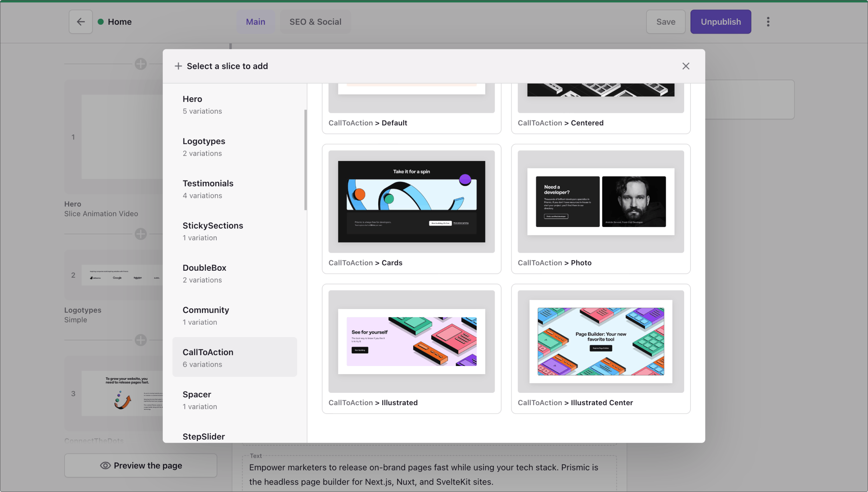Click the back arrow button
This screenshot has width=868, height=492.
click(80, 22)
